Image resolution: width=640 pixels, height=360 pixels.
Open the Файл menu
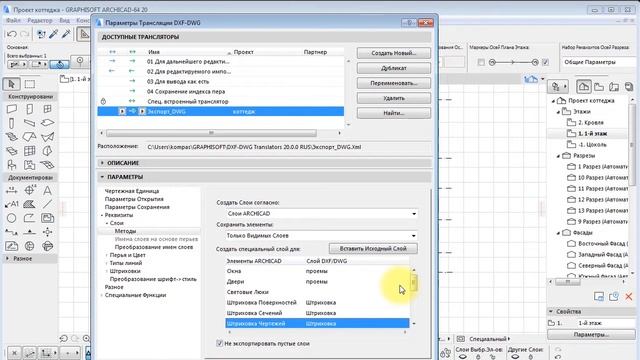13,20
